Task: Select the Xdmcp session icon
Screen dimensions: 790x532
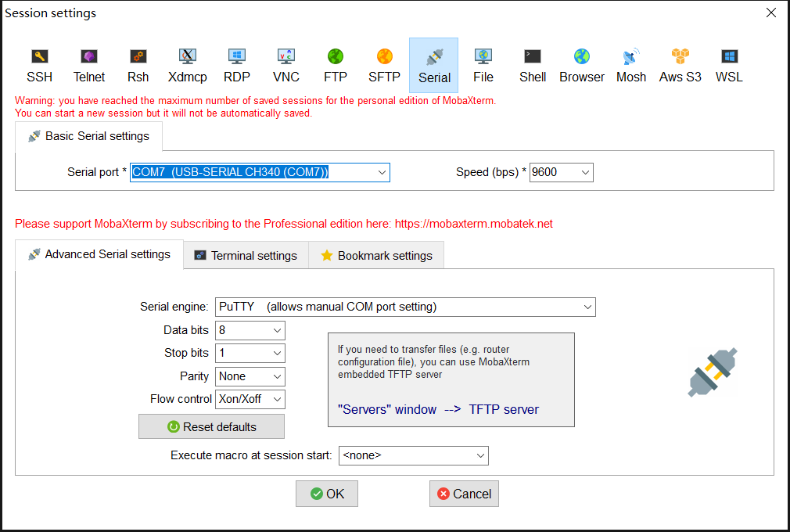Action: [x=188, y=66]
